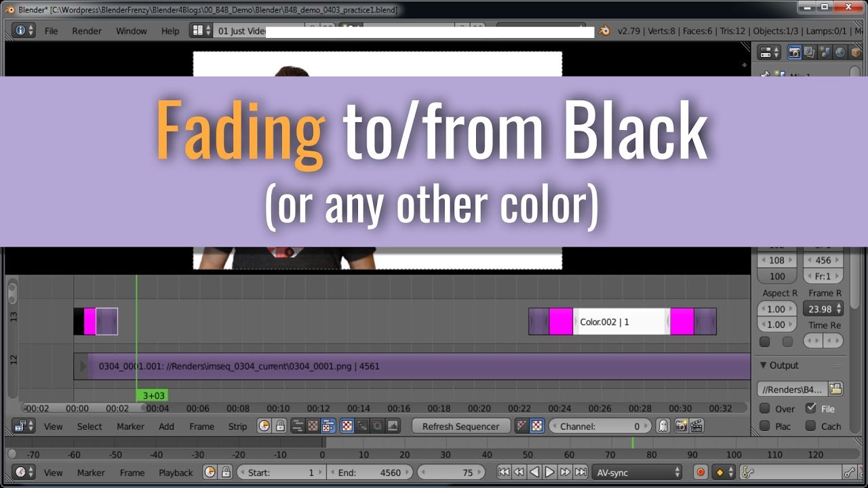Play the animation forward

550,472
